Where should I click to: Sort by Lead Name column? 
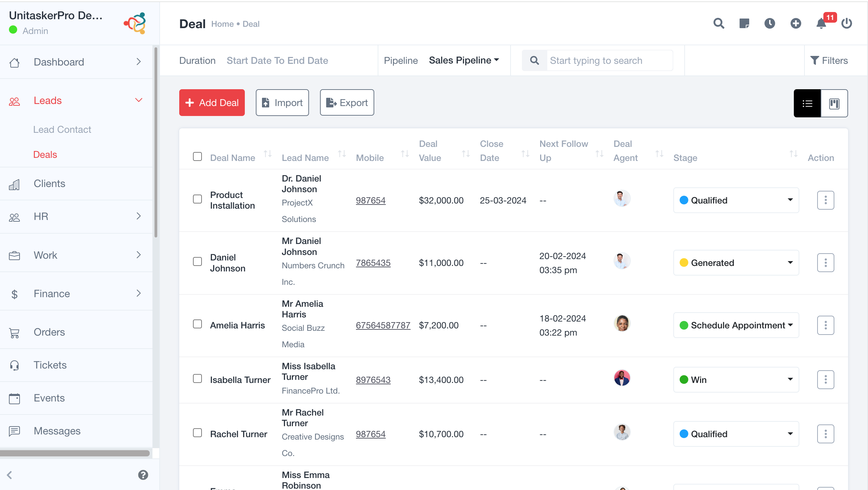click(342, 153)
